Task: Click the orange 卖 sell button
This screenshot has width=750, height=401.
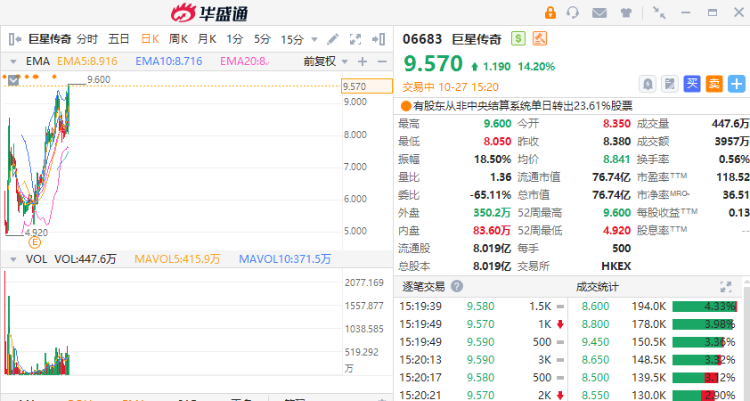Action: coord(714,84)
